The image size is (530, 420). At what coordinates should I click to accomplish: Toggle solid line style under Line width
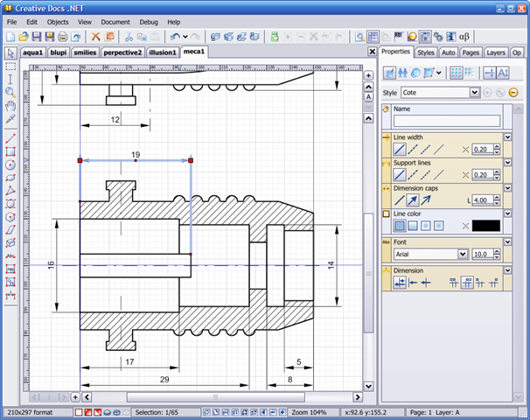point(400,150)
